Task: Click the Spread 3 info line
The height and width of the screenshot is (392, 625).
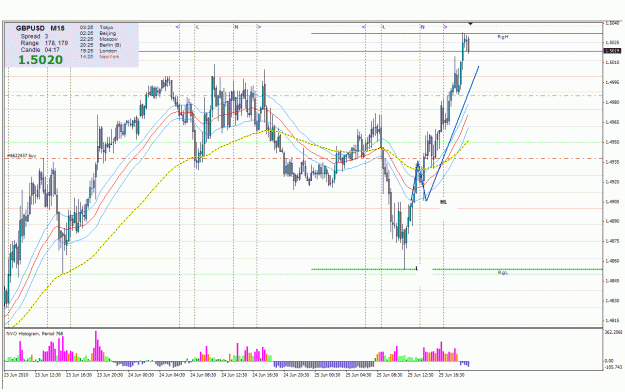Action: click(x=34, y=36)
